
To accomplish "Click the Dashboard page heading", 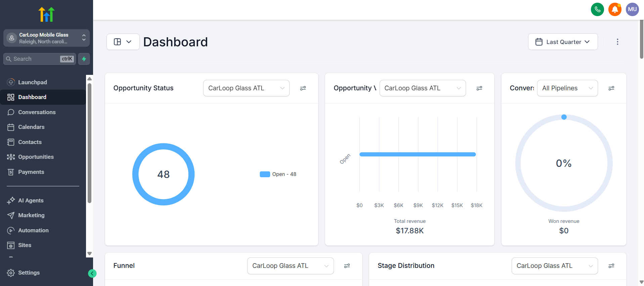I will pos(175,42).
